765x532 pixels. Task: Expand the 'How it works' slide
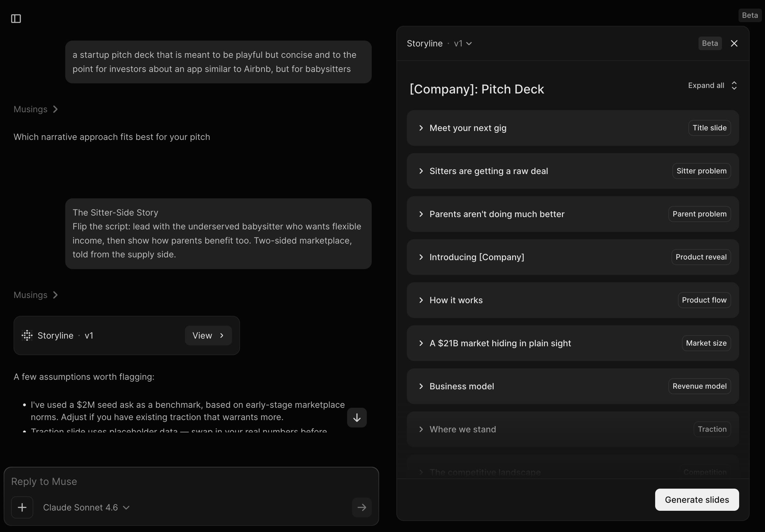point(421,300)
